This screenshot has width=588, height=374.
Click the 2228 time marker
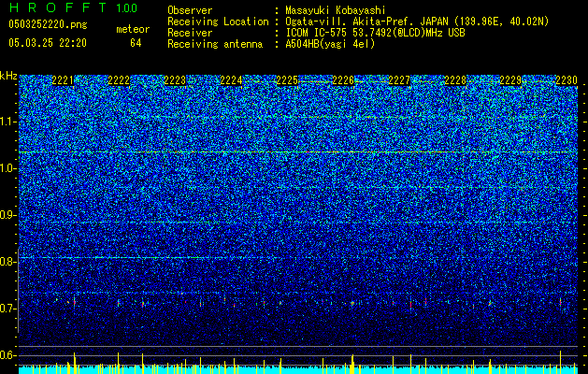click(455, 80)
